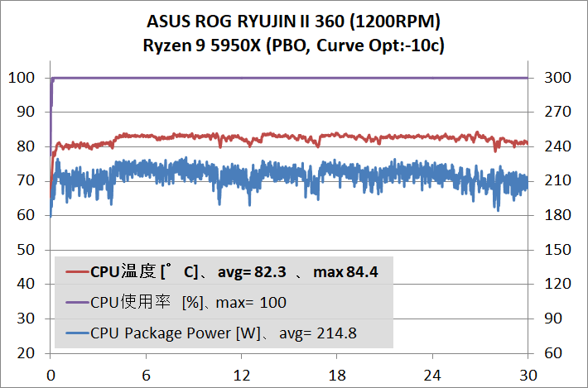Select right axis label 150
Image resolution: width=588 pixels, height=388 pixels.
[557, 250]
